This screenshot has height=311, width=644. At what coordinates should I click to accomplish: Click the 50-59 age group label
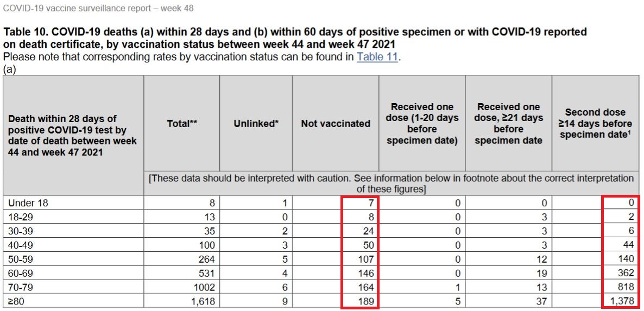click(21, 259)
